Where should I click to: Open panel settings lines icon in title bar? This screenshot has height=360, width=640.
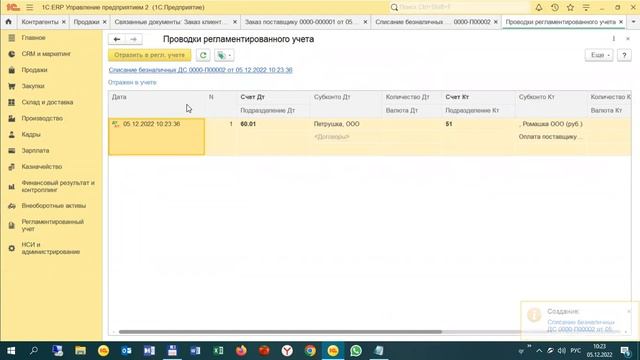[586, 7]
